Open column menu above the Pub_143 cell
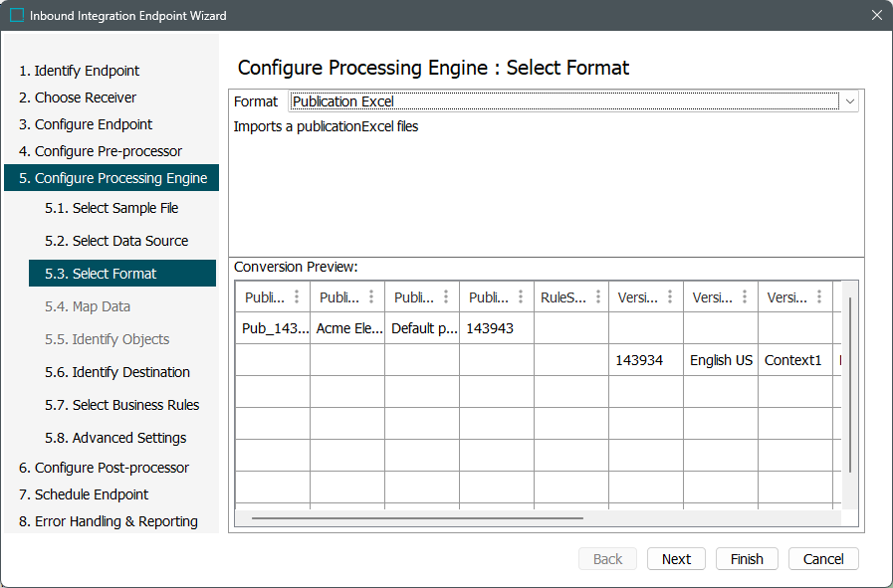This screenshot has height=588, width=893. click(297, 297)
